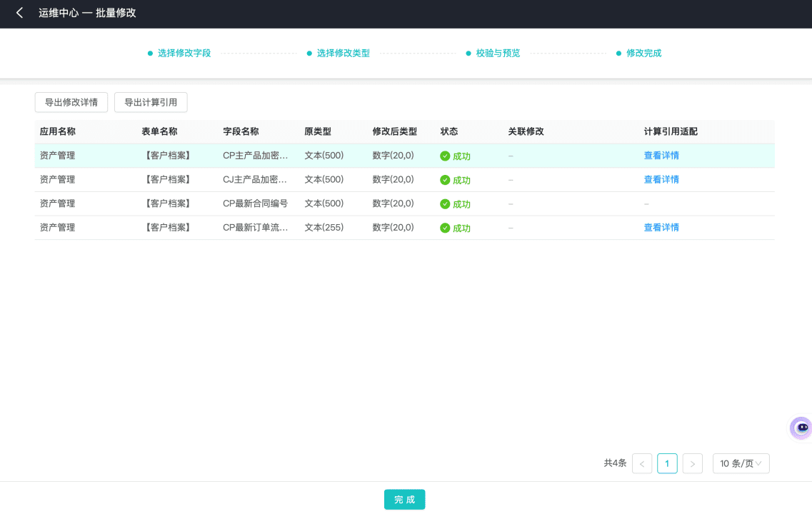This screenshot has height=514, width=812.
Task: Open 查看详情 for CP主产品加密 row
Action: click(661, 156)
